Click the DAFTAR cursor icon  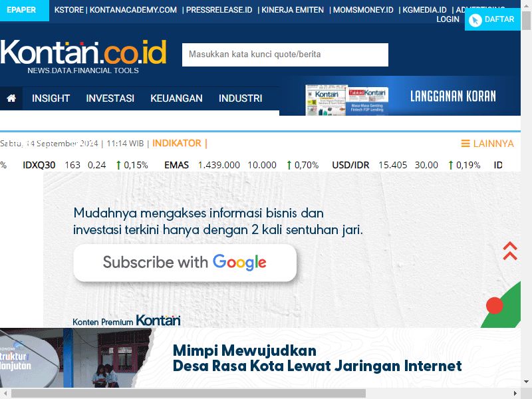tap(475, 21)
